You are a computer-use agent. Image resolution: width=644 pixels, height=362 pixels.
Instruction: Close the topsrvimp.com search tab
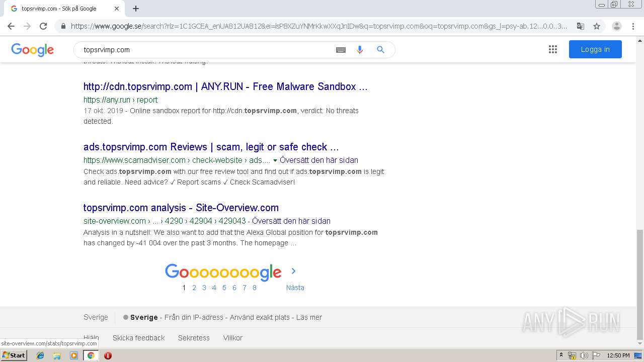point(117,9)
